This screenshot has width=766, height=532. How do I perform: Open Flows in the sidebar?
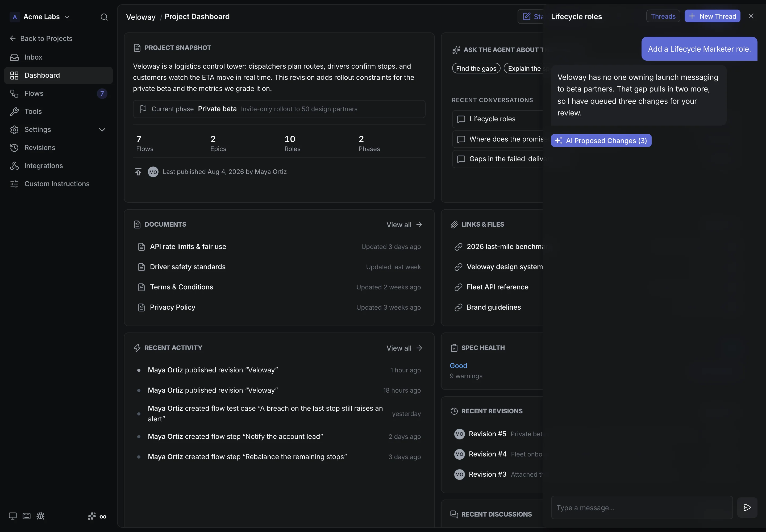[x=59, y=94]
